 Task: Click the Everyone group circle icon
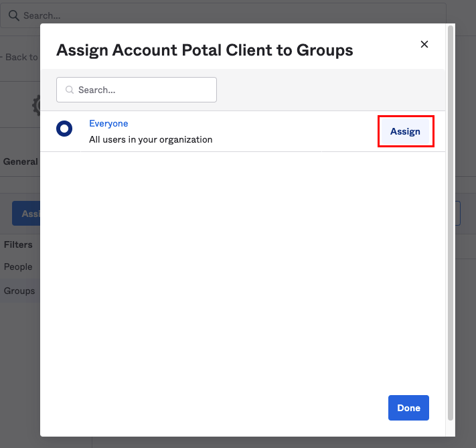(64, 129)
